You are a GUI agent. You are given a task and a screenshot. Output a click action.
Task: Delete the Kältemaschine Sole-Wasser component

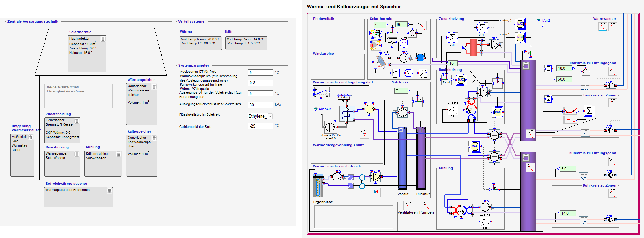tap(119, 154)
